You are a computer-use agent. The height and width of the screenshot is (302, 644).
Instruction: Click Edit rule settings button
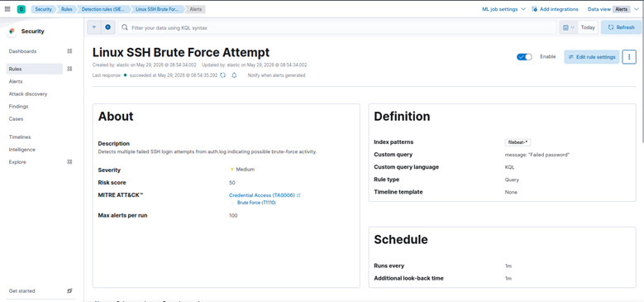(591, 57)
